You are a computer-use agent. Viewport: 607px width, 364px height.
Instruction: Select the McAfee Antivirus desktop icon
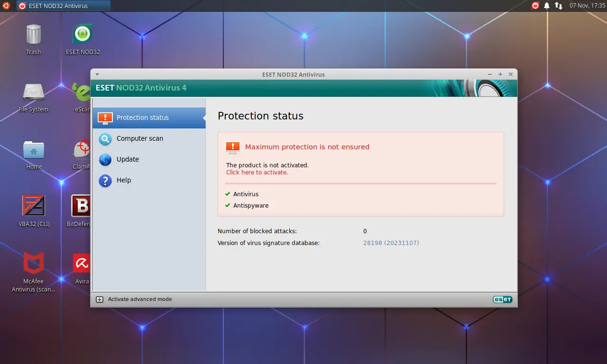tap(34, 272)
